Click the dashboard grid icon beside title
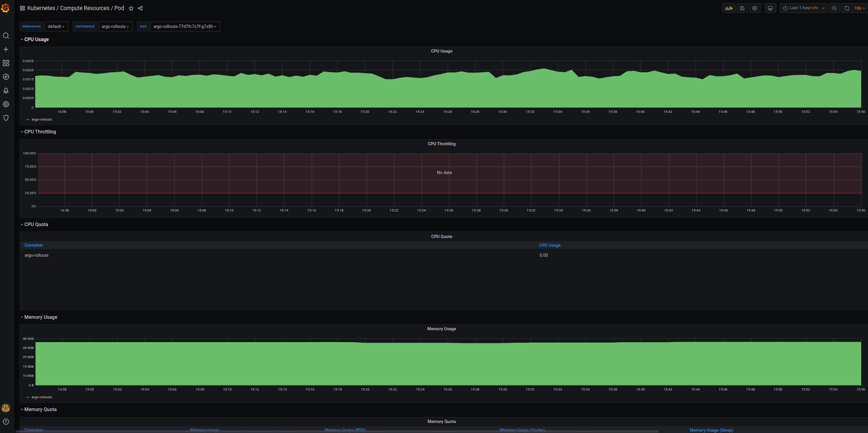This screenshot has height=433, width=868. click(x=22, y=8)
